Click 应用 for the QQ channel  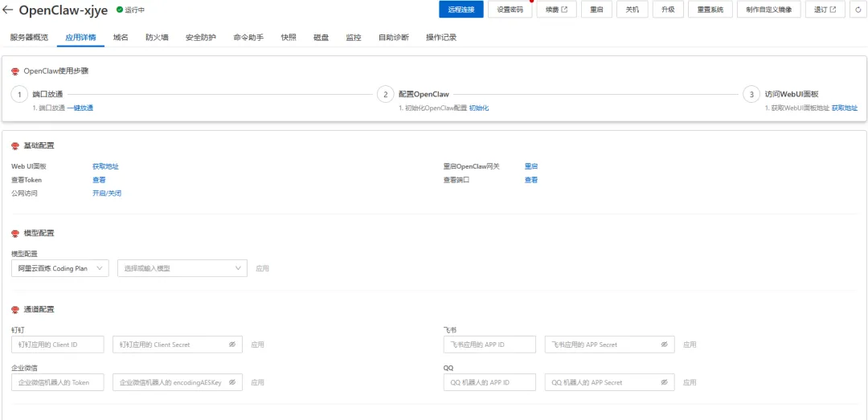click(690, 382)
